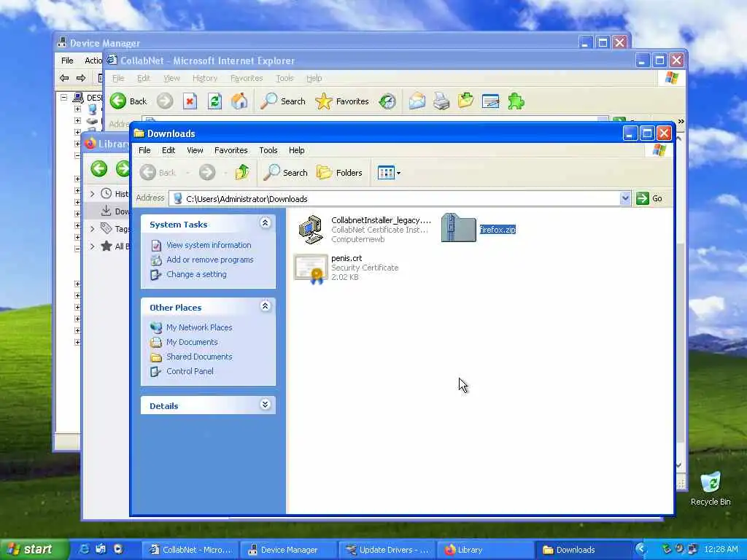Open the Edit menu in Downloads
The width and height of the screenshot is (747, 560).
tap(169, 150)
